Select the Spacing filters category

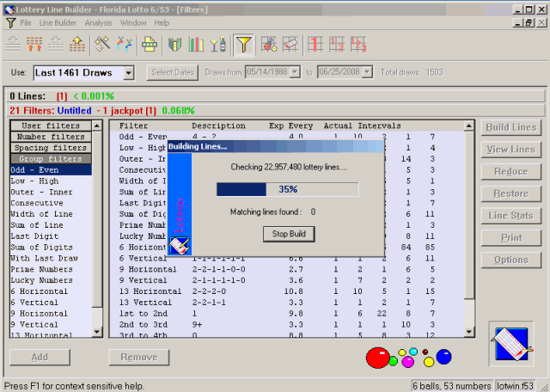point(51,147)
